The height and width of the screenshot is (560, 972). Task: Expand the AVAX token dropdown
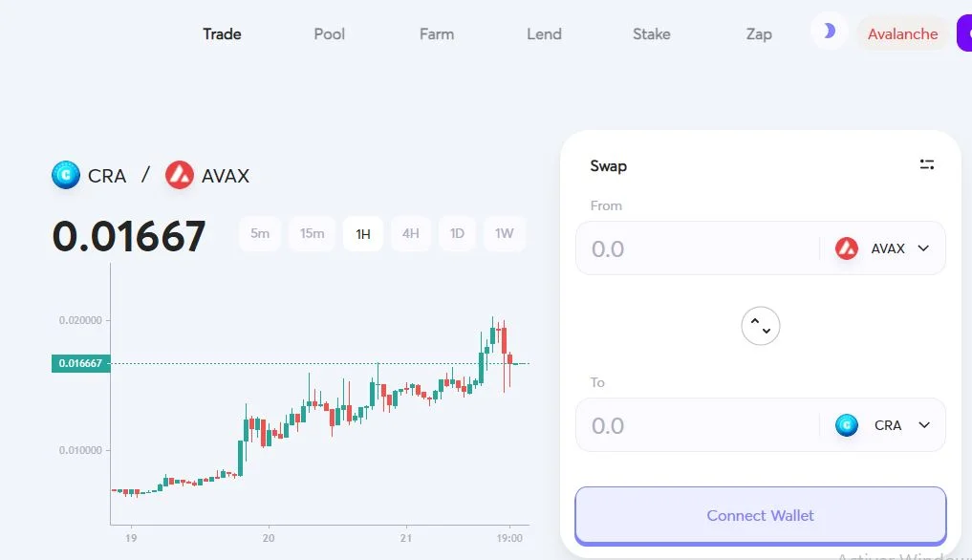(x=923, y=248)
